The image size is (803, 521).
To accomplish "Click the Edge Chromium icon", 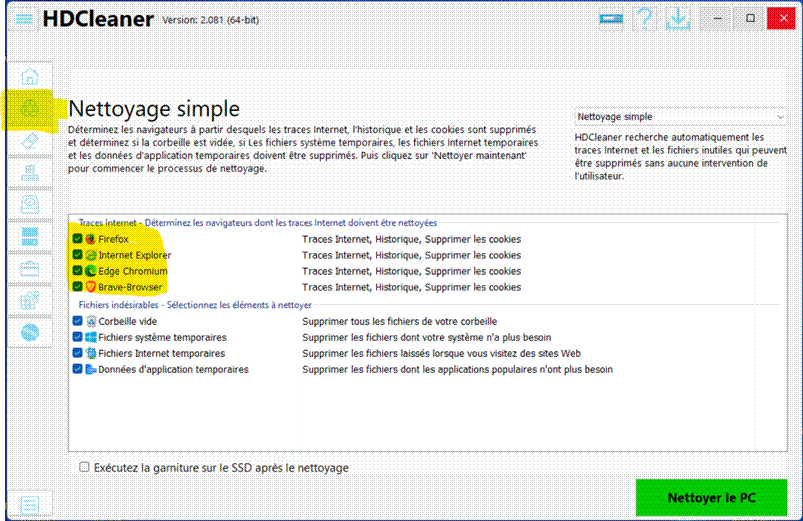I will pyautogui.click(x=91, y=270).
